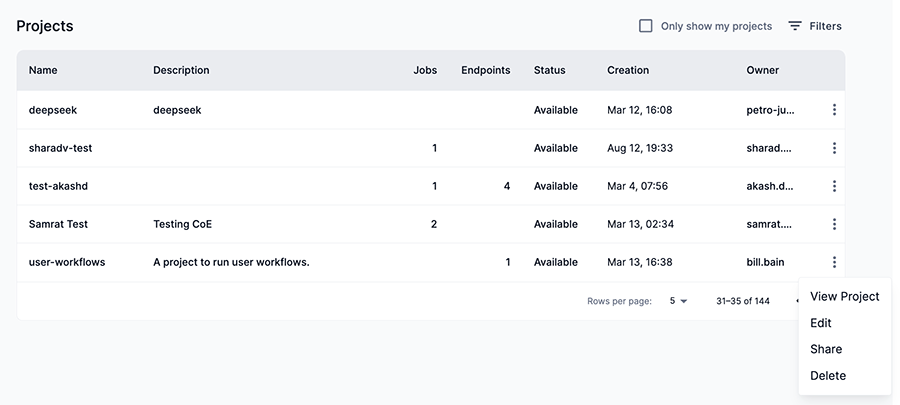Open the three-dot menu for Samrat Test

click(x=834, y=224)
